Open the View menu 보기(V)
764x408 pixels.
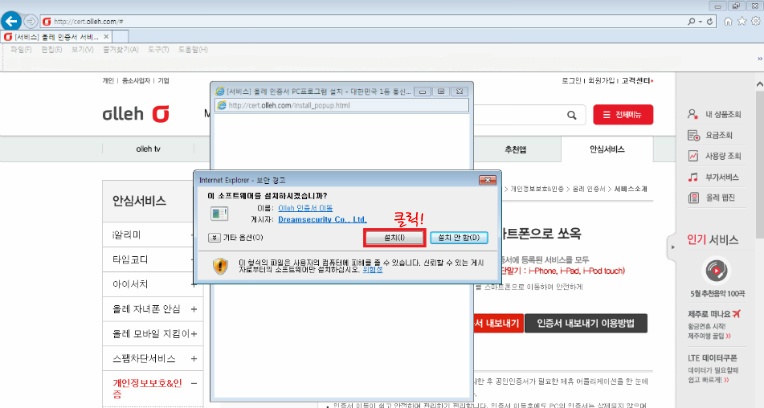pos(82,50)
